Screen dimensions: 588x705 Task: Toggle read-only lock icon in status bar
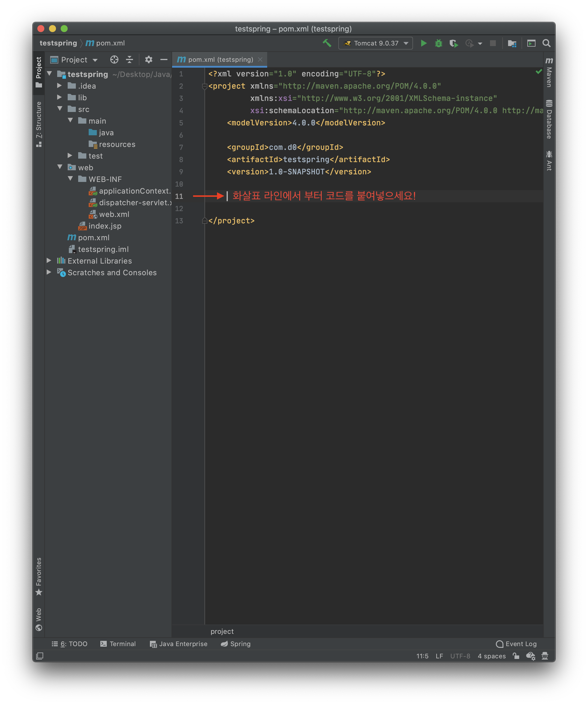(x=516, y=656)
